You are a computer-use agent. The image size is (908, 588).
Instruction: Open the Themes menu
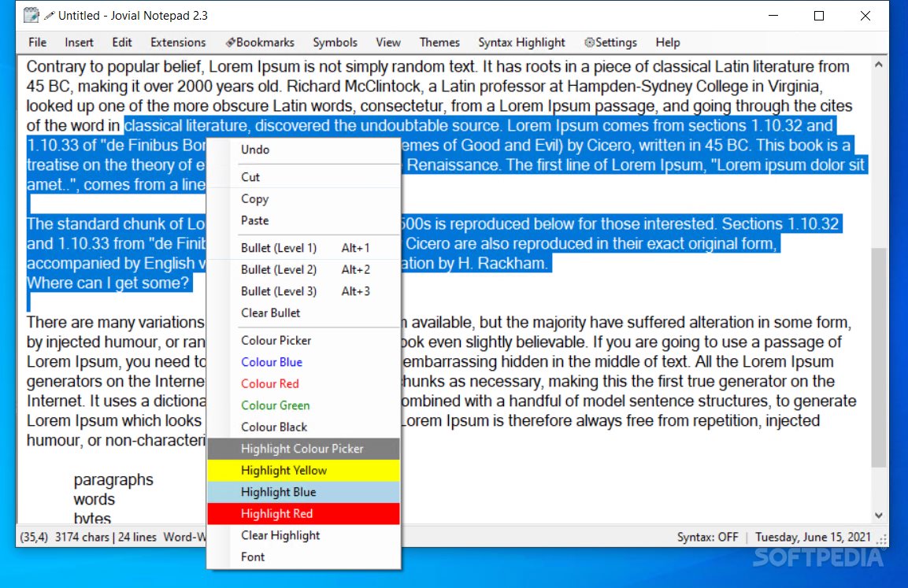[x=439, y=43]
